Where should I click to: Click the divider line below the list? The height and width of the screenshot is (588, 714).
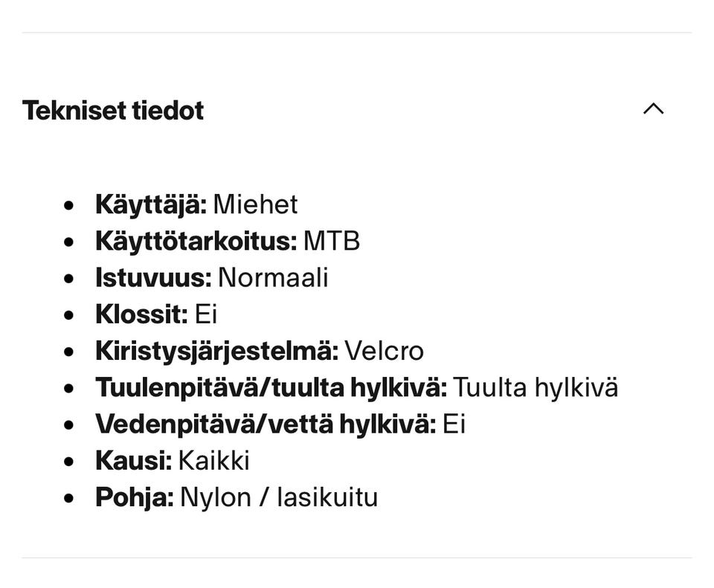357,555
